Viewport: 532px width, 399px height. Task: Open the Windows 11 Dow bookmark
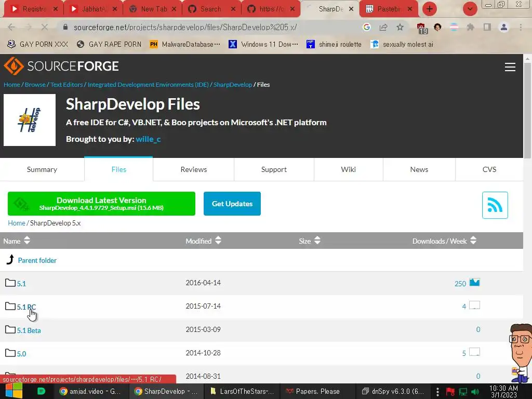coord(263,45)
